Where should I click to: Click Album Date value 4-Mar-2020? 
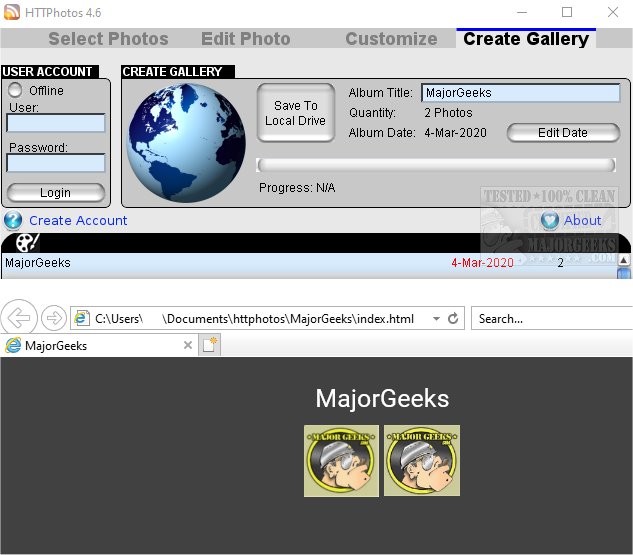[455, 133]
